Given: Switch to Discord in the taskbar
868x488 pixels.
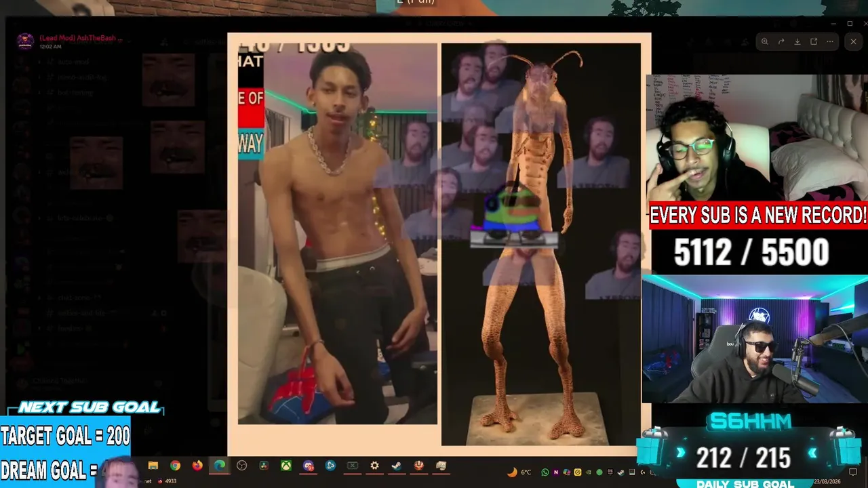Looking at the screenshot, I should pos(309,466).
